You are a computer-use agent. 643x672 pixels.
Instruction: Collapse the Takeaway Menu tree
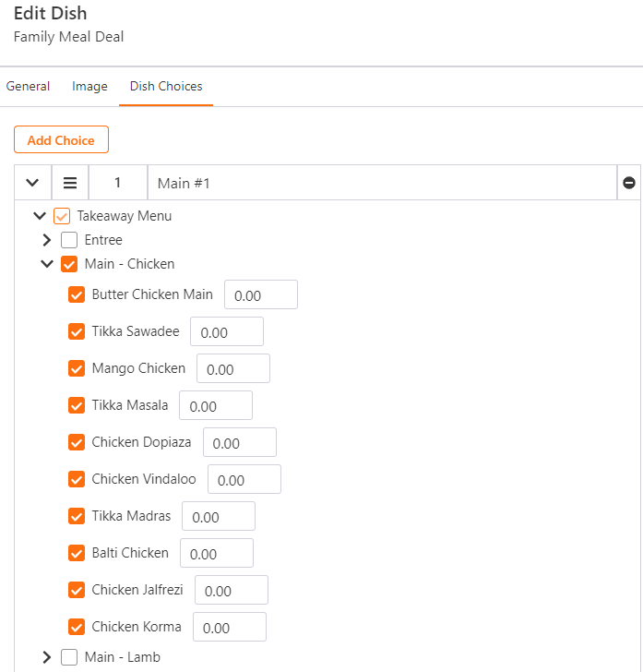pos(40,216)
